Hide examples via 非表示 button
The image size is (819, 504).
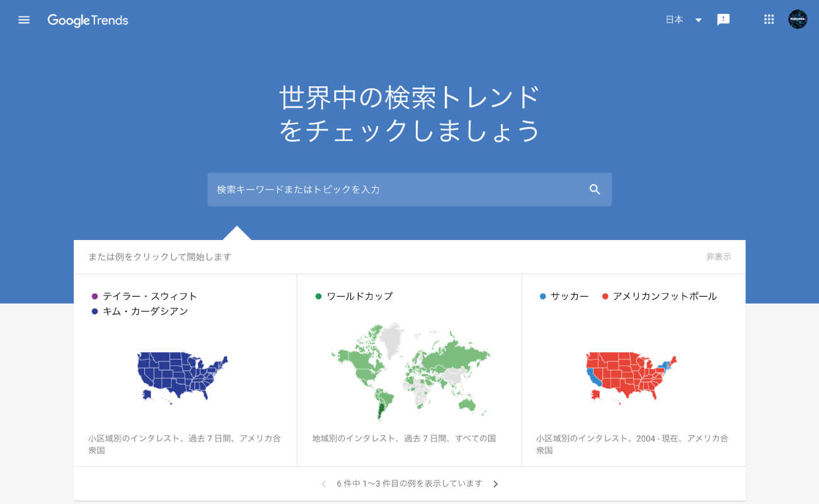tap(719, 257)
